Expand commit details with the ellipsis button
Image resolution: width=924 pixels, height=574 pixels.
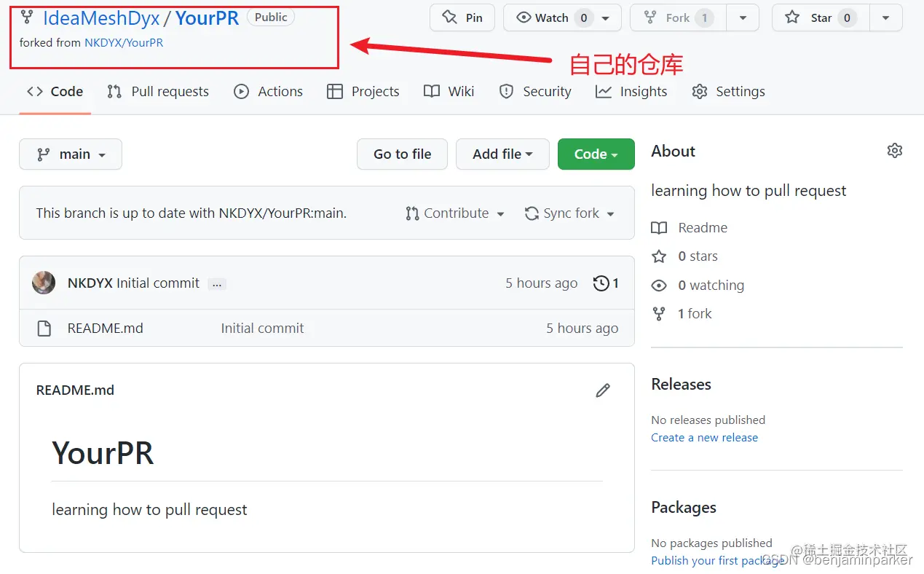(x=217, y=285)
